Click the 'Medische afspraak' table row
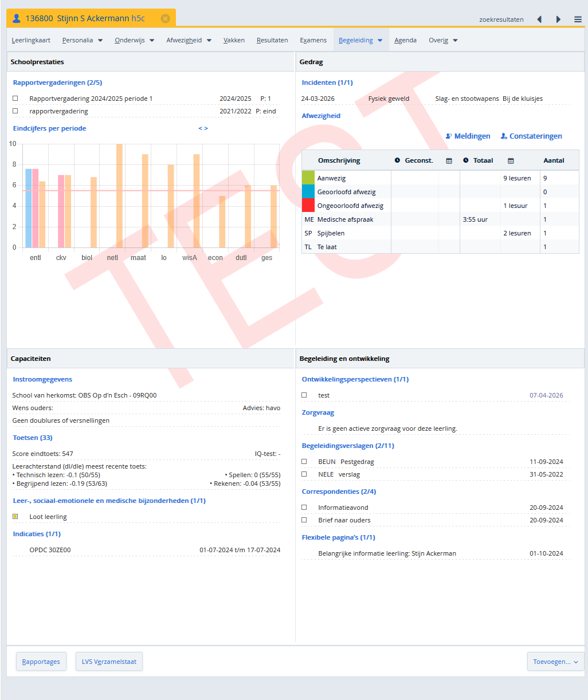 [x=440, y=219]
